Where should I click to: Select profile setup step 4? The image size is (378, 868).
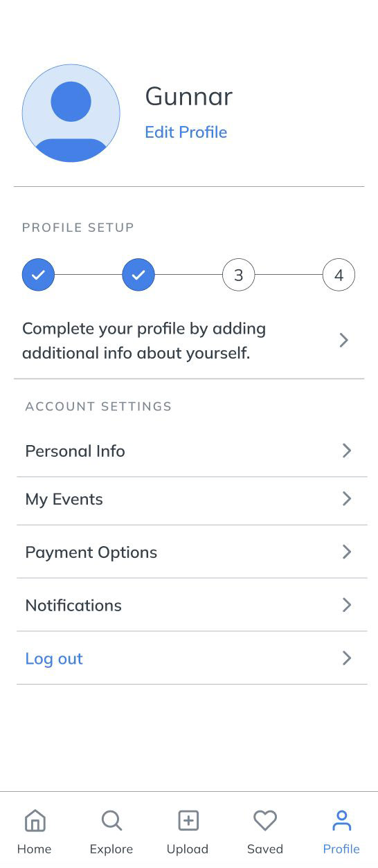pos(339,275)
